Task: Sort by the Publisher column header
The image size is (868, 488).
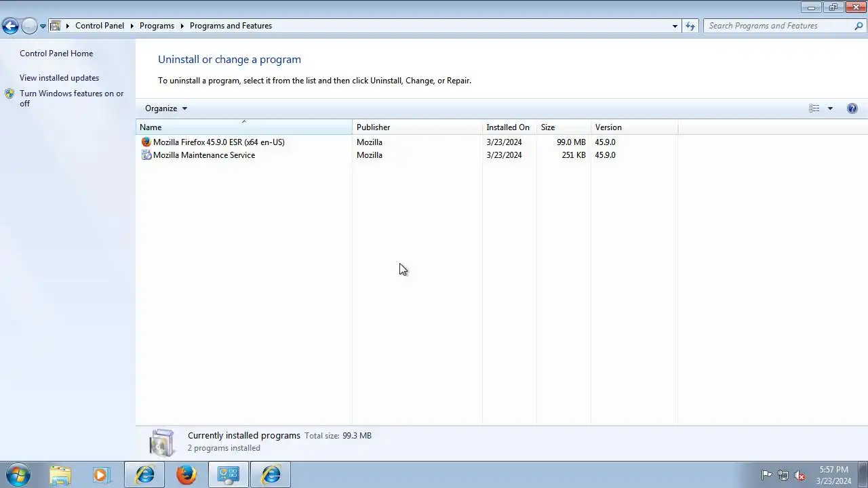Action: [x=417, y=127]
